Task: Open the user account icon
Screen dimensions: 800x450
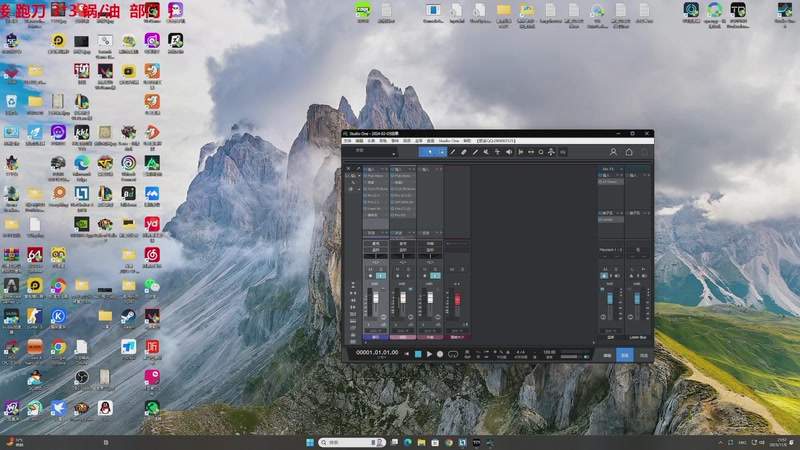Action: tap(614, 152)
